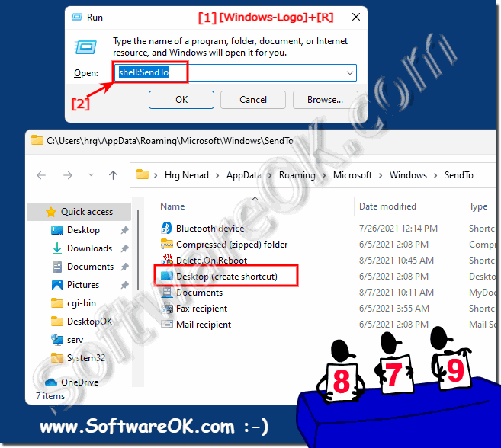
Task: Open the Run dialog Open dropdown arrow
Action: pyautogui.click(x=350, y=73)
